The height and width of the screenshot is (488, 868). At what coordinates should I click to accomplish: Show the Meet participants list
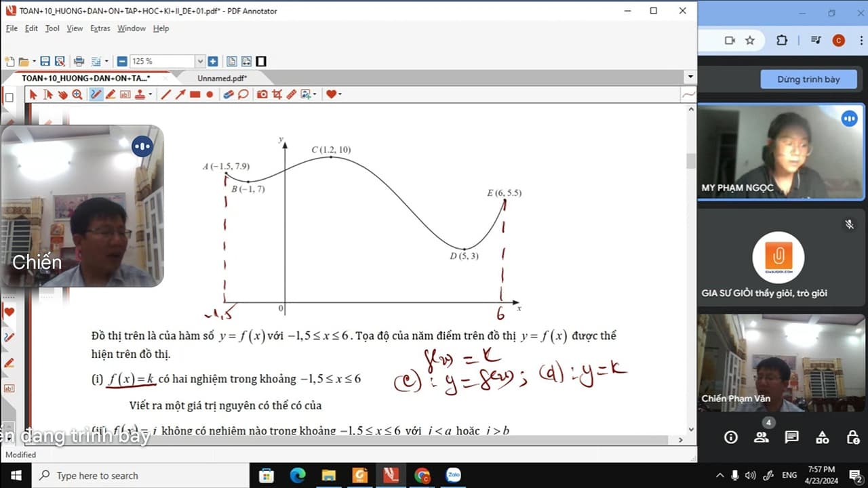[x=761, y=437]
